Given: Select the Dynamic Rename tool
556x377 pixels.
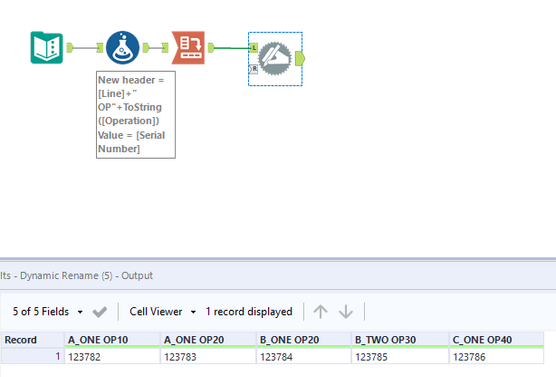Looking at the screenshot, I should coord(275,59).
